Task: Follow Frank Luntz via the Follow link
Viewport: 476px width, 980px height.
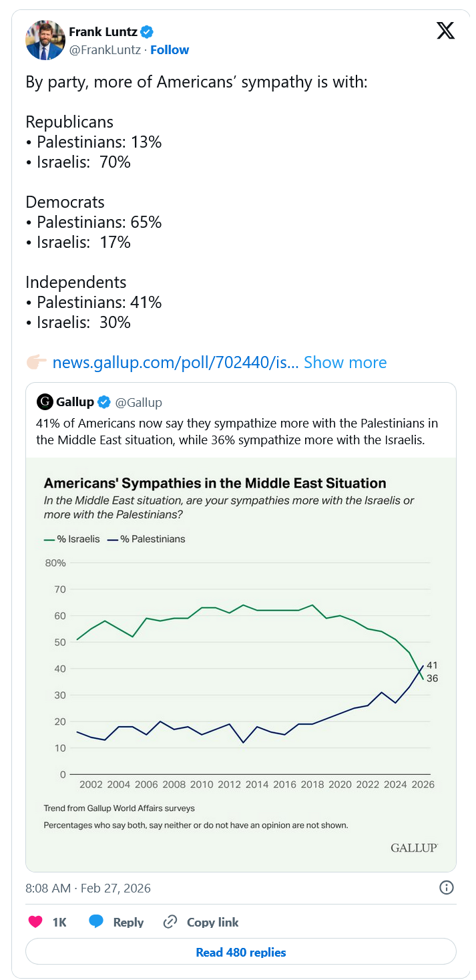Action: [x=170, y=49]
